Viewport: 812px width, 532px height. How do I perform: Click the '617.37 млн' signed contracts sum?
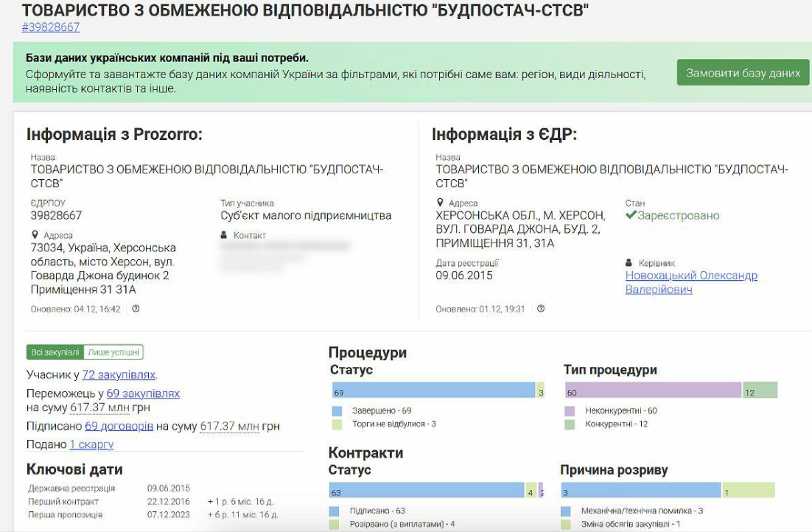(x=229, y=426)
